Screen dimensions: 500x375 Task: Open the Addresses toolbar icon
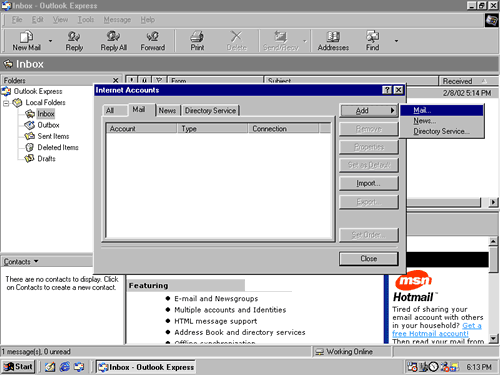pos(333,41)
